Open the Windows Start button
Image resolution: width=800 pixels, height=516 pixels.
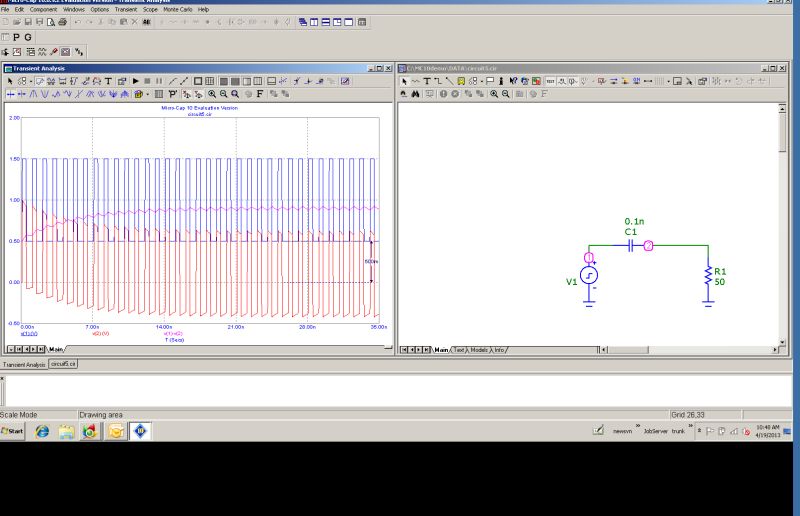click(12, 431)
